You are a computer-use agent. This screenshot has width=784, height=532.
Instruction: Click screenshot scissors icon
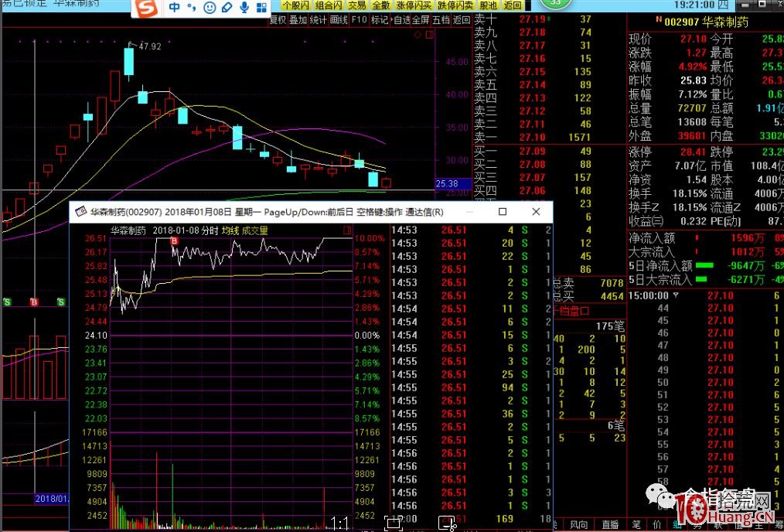coord(447,523)
